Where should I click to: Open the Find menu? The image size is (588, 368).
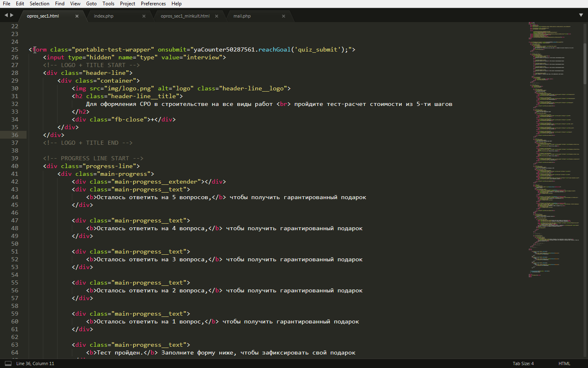60,4
